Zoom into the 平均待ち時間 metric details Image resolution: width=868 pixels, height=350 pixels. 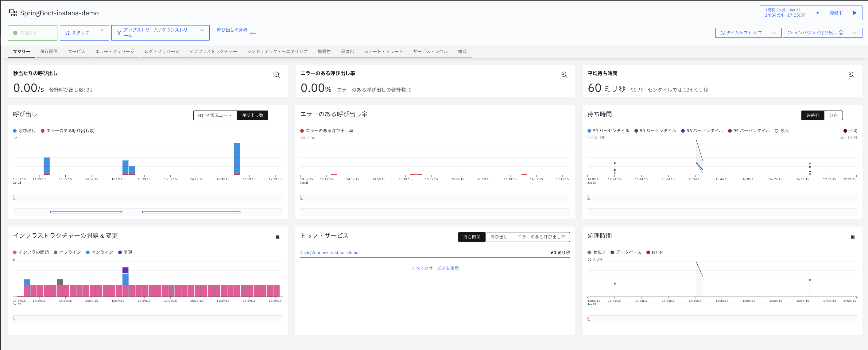coord(851,75)
